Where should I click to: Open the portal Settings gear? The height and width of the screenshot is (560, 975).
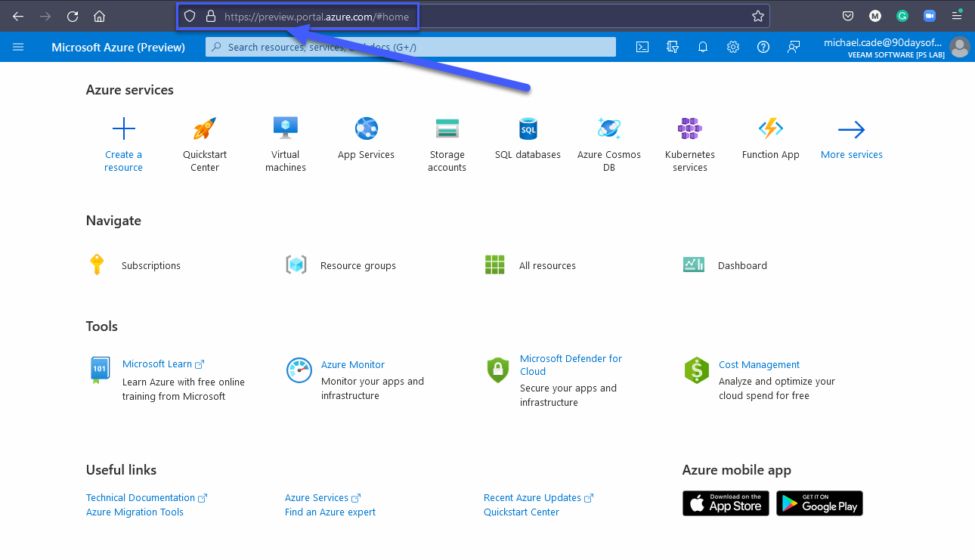click(x=732, y=47)
